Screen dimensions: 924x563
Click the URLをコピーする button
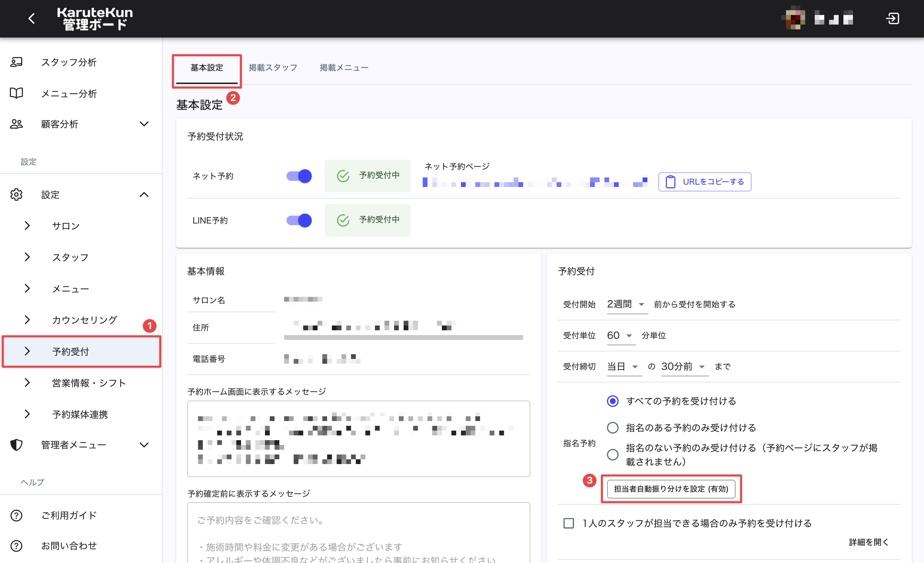705,182
